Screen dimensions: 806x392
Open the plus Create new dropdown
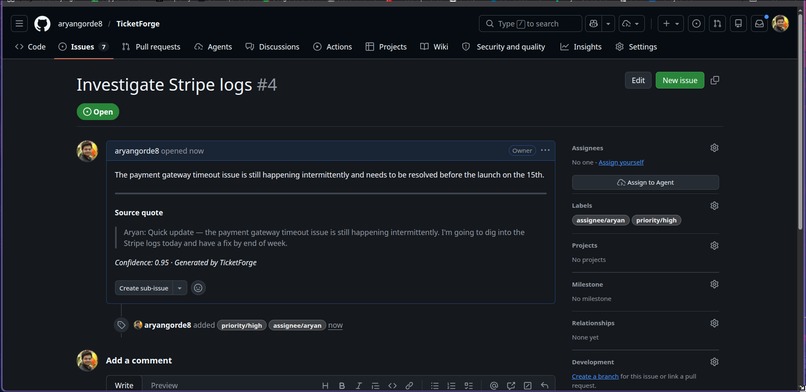671,24
